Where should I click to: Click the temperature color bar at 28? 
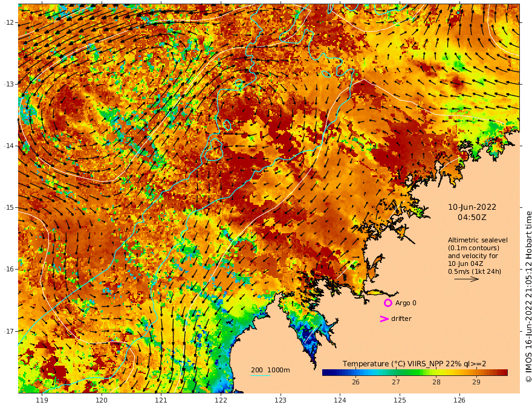point(436,373)
